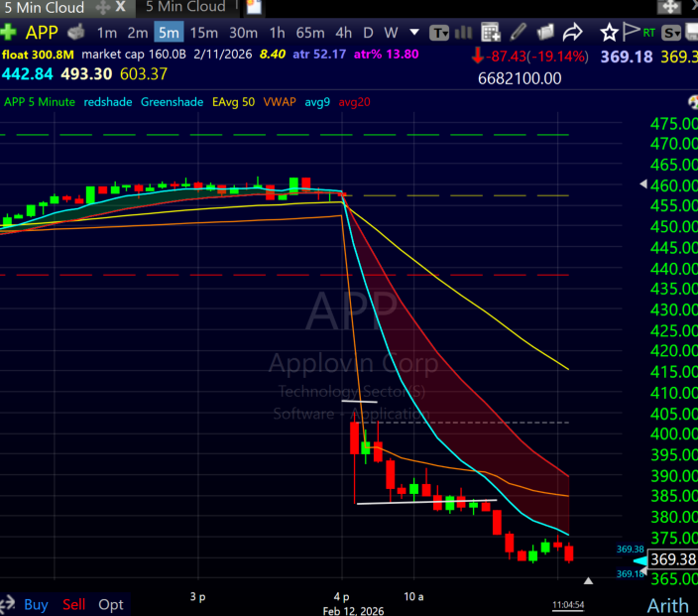The width and height of the screenshot is (698, 616).
Task: Open the S dropdown button
Action: (x=671, y=33)
